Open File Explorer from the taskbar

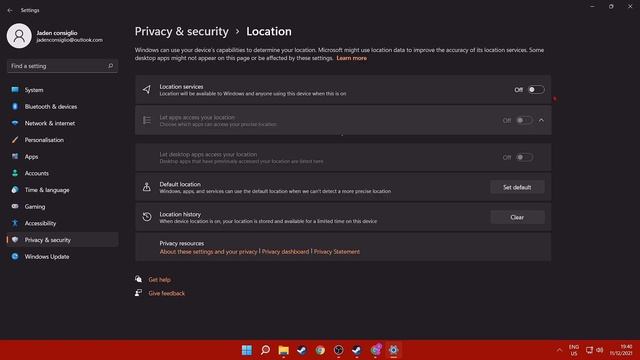click(x=283, y=350)
